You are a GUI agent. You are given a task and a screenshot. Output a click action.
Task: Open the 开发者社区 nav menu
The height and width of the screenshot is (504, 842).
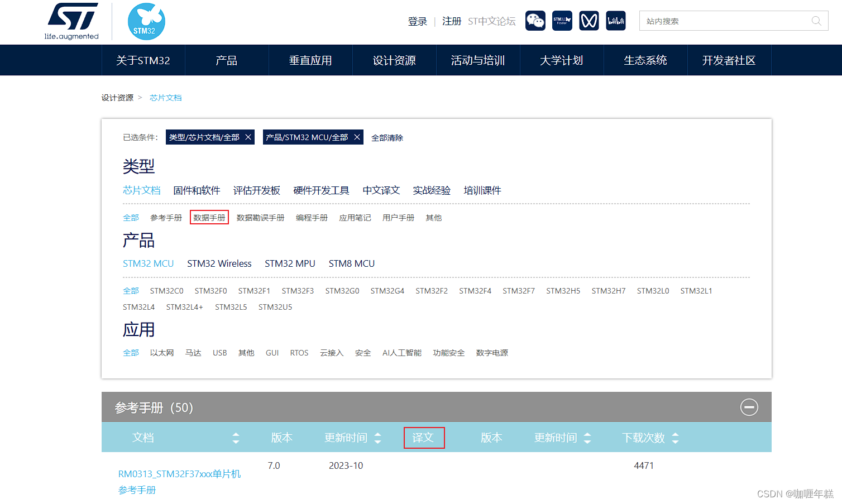(x=729, y=60)
